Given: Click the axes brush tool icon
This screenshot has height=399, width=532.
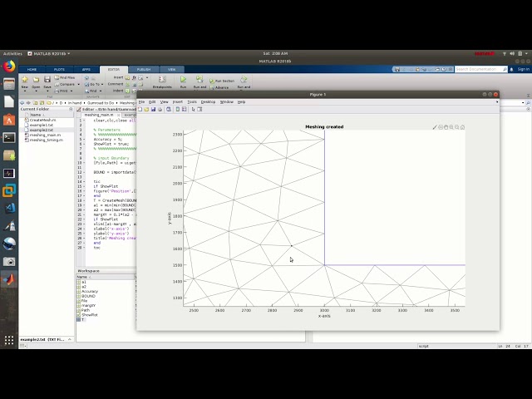Looking at the screenshot, I should (435, 127).
